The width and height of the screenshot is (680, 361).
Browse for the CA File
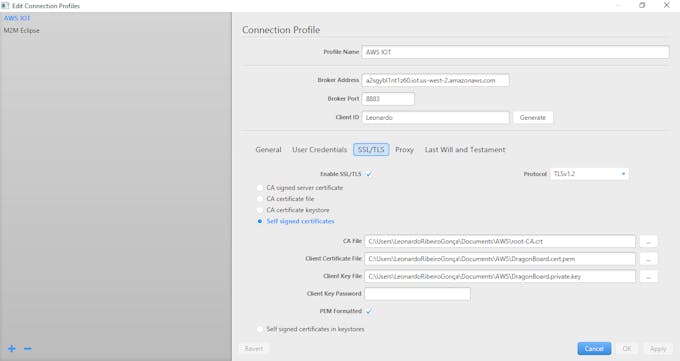[648, 241]
